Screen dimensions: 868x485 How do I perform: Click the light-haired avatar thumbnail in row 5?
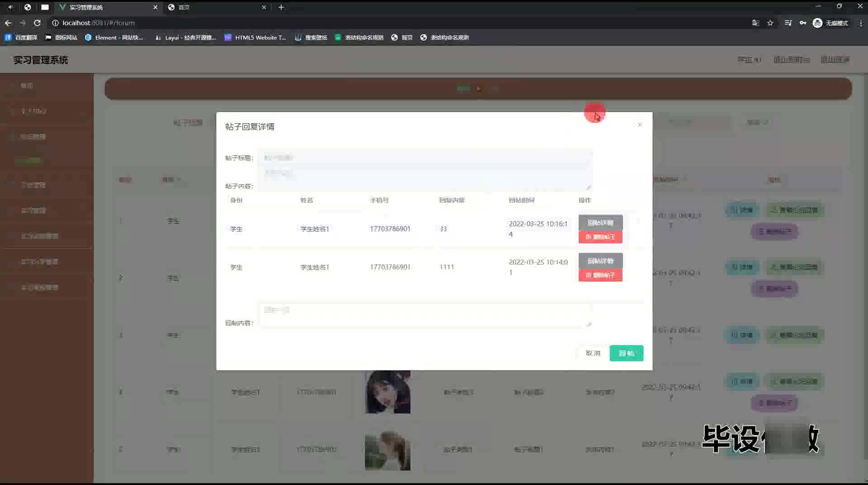[x=388, y=450]
